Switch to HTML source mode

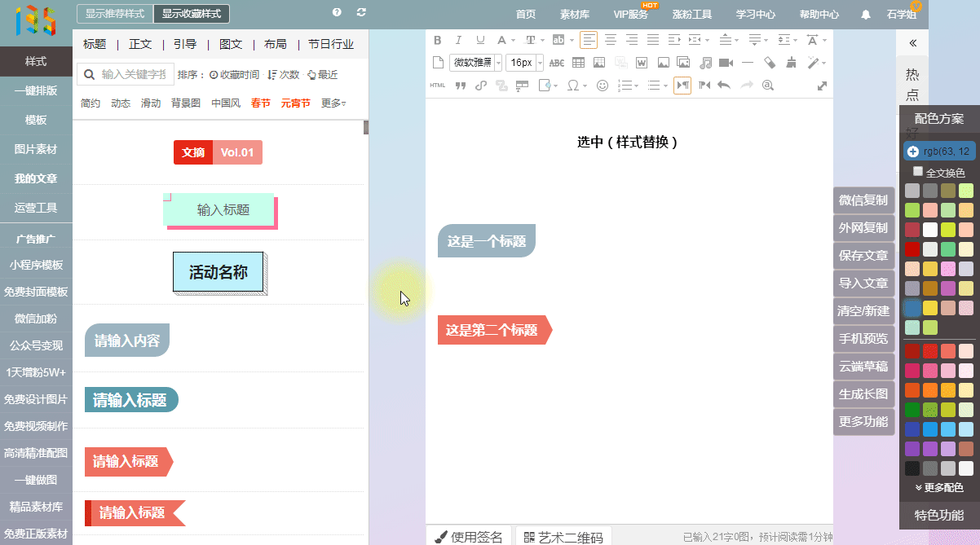click(x=437, y=86)
